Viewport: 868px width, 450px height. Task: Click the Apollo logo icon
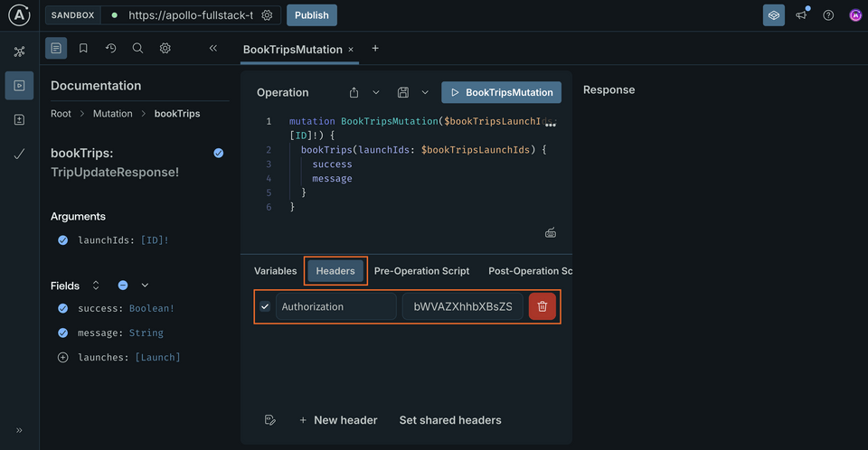(x=19, y=15)
